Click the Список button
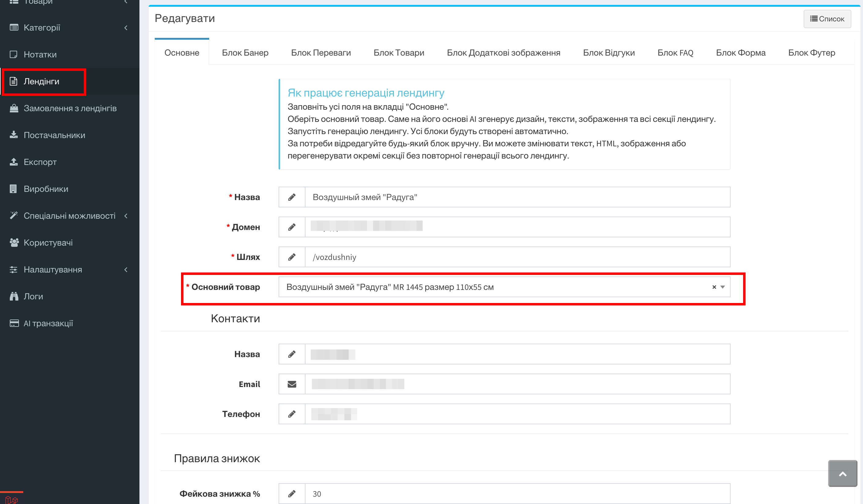The image size is (863, 504). coord(827,19)
